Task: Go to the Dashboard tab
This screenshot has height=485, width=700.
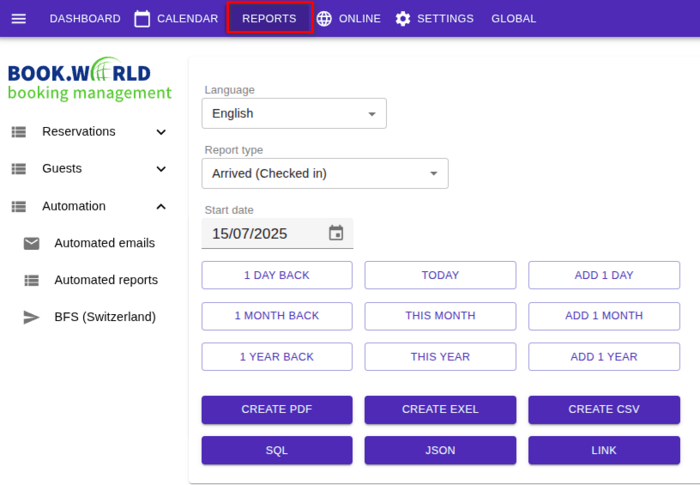Action: point(85,19)
